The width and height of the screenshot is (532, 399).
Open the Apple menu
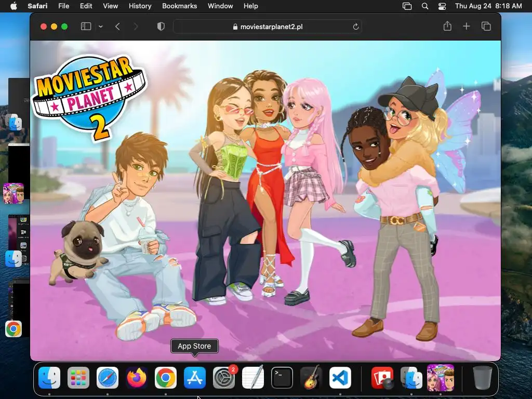click(x=14, y=6)
